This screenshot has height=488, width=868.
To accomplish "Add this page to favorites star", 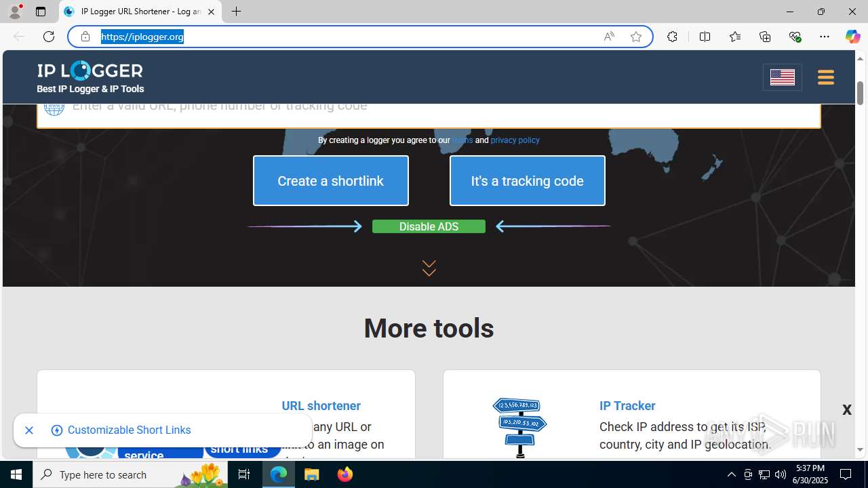I will tap(636, 37).
